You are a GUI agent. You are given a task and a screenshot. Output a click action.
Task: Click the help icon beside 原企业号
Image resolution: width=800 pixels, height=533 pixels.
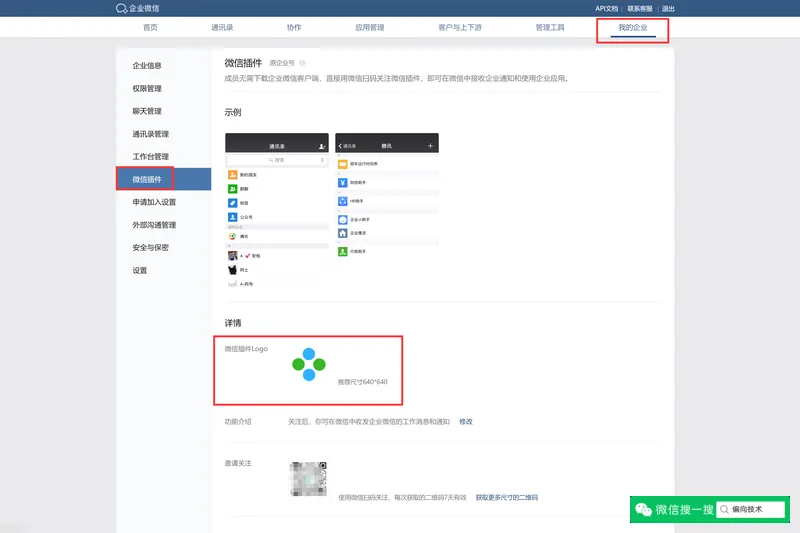coord(302,63)
